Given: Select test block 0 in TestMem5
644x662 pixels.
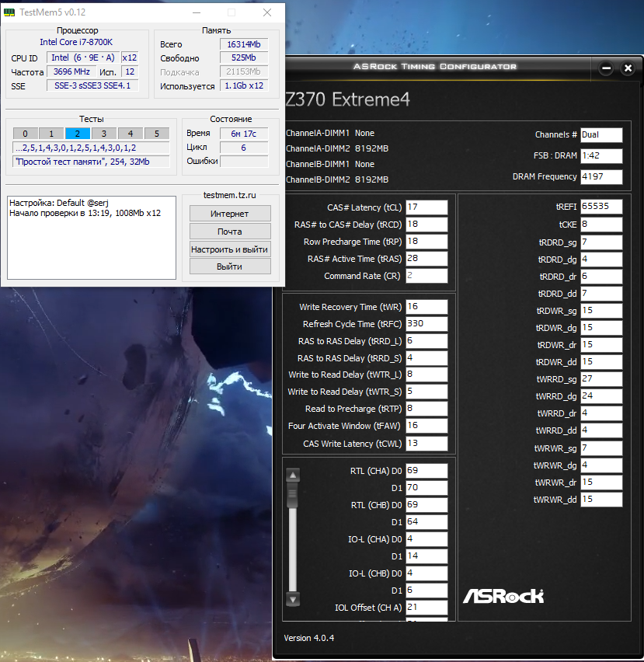Looking at the screenshot, I should point(26,134).
